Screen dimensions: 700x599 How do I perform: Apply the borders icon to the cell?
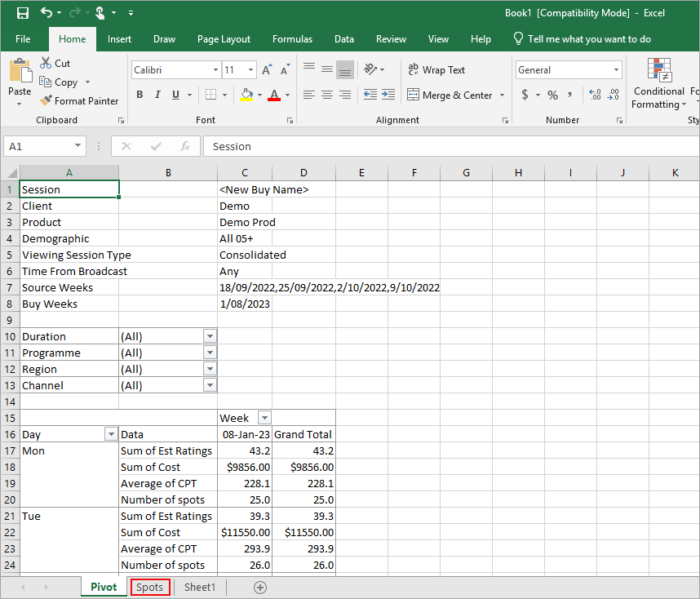pos(210,95)
